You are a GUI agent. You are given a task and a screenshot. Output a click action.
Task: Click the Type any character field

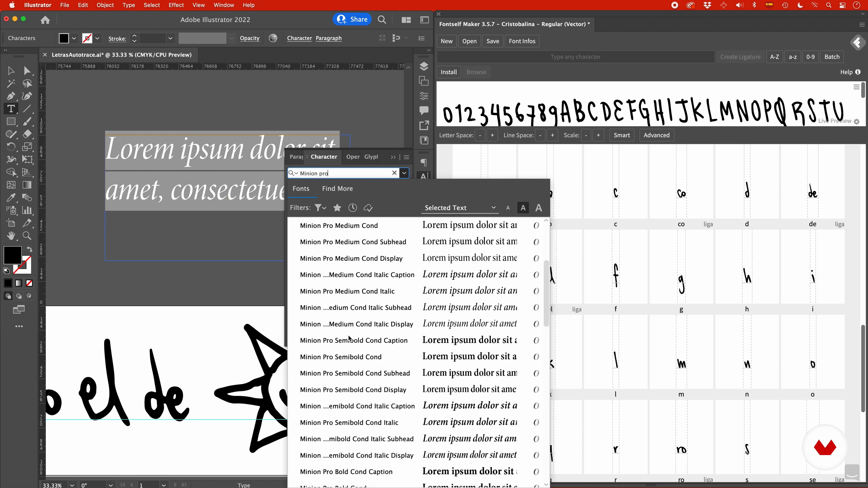(x=575, y=57)
